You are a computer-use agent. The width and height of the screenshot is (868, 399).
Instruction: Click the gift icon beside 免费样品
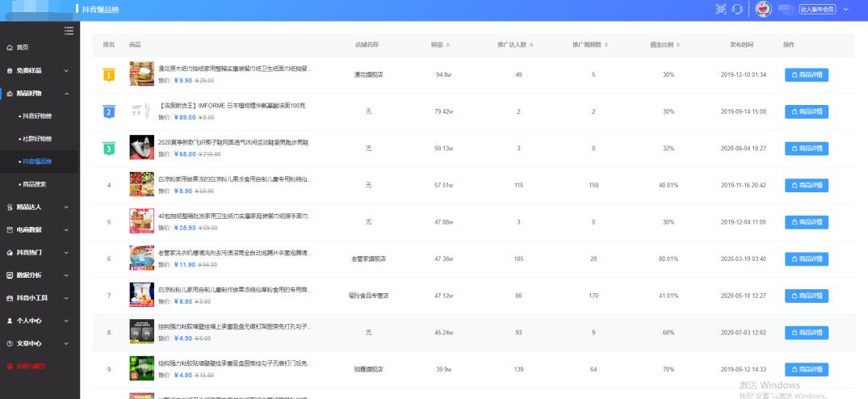(x=10, y=71)
